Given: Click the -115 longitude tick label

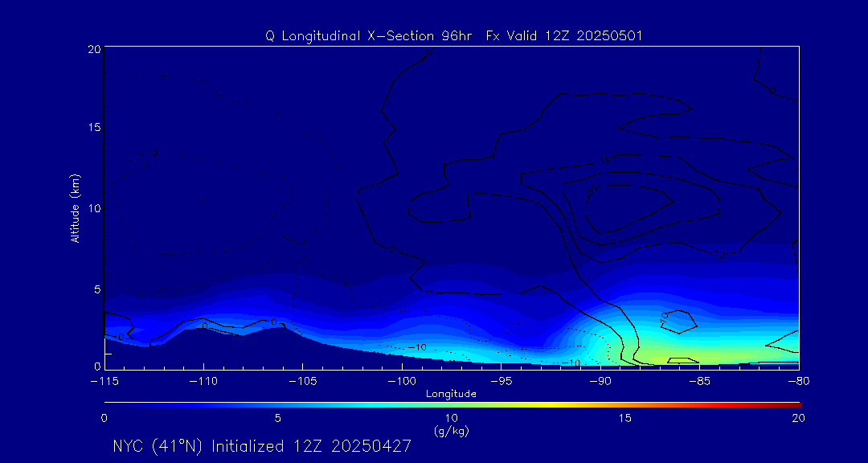Looking at the screenshot, I should click(104, 382).
